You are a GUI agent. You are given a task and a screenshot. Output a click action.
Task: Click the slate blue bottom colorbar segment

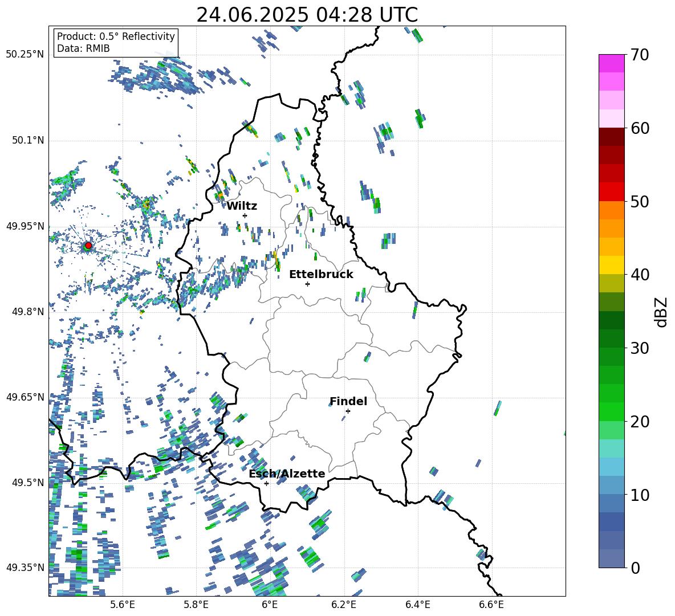[611, 558]
